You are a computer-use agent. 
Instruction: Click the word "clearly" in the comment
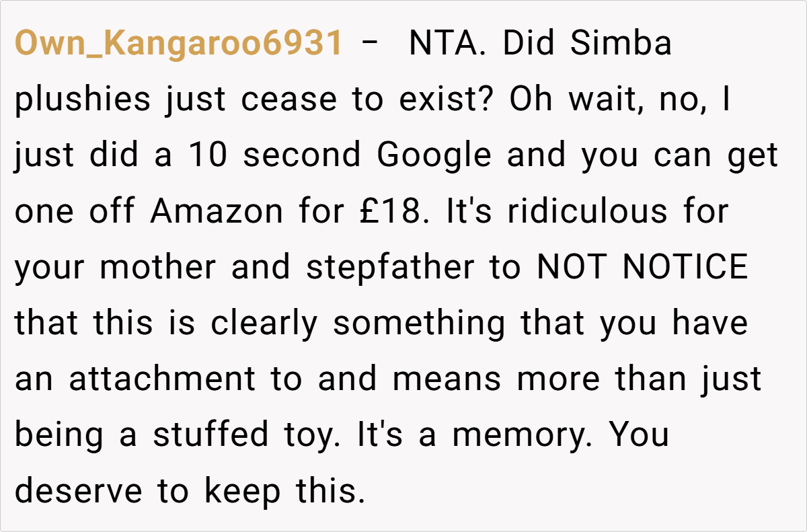263,324
